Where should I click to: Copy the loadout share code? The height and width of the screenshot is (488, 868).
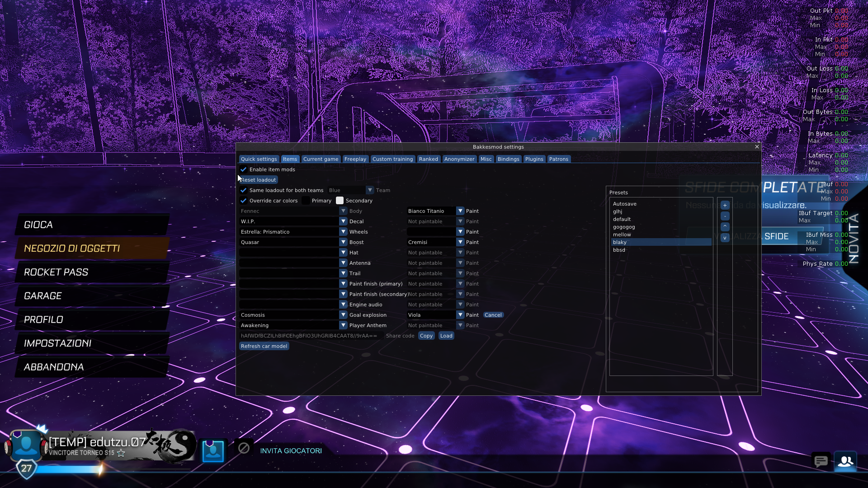coord(426,336)
